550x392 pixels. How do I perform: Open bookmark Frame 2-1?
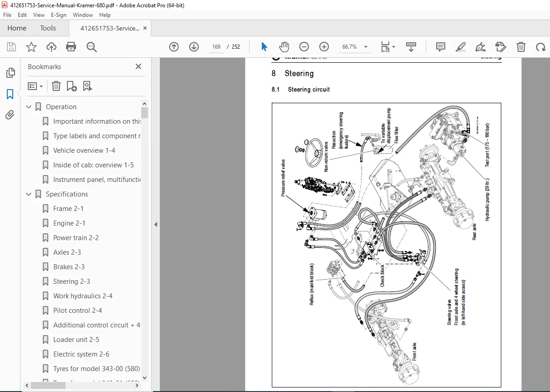(68, 209)
